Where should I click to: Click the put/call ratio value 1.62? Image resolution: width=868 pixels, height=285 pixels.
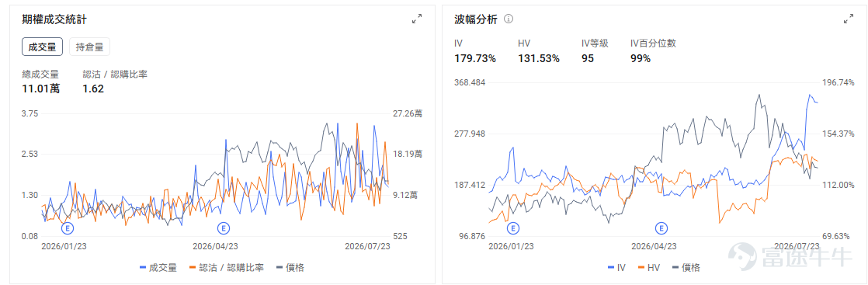click(93, 88)
